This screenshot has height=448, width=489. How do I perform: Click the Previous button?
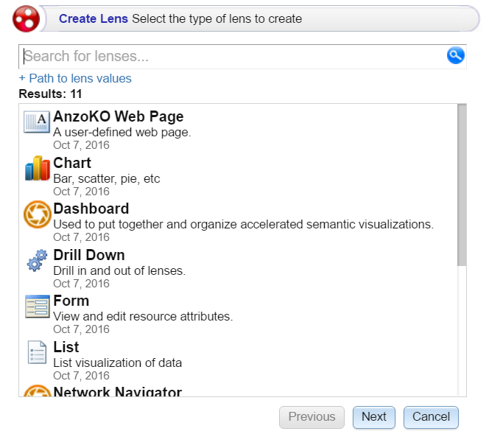pos(312,417)
